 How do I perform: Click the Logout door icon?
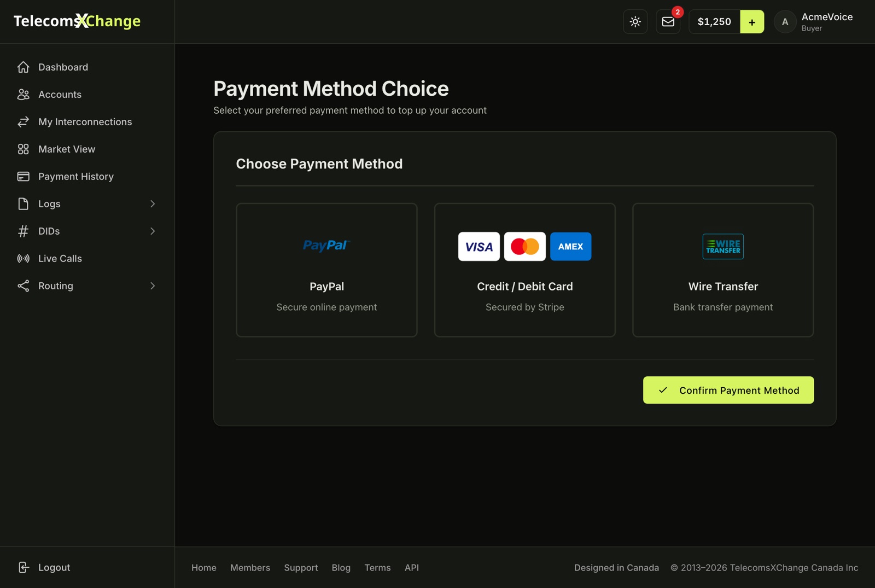(x=23, y=567)
